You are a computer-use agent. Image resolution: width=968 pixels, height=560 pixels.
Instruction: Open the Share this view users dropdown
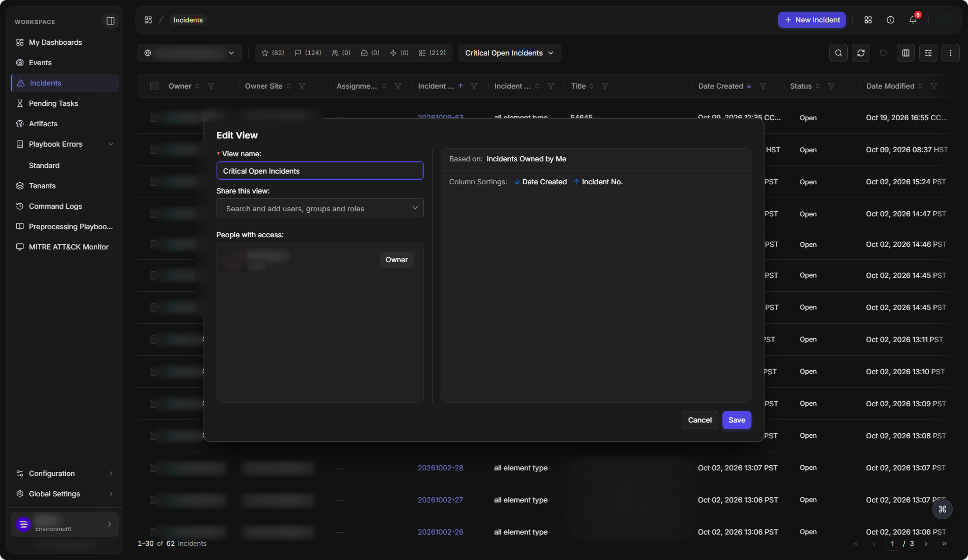click(320, 208)
